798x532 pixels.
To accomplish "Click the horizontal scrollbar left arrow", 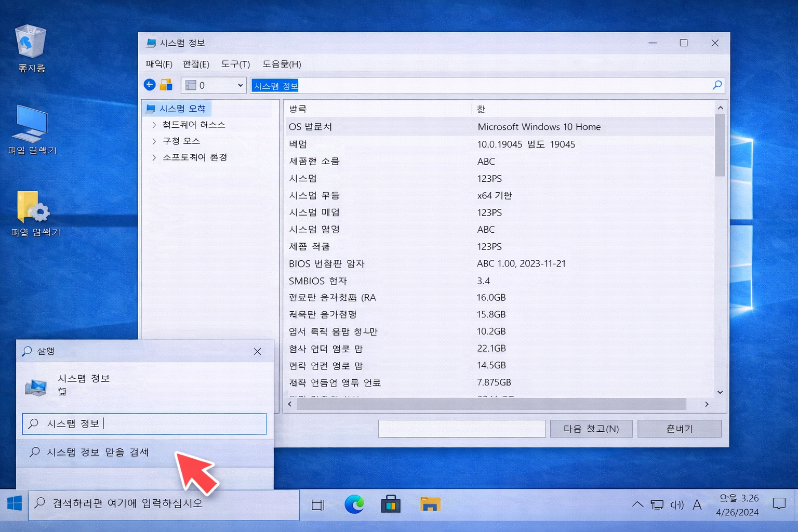I will pyautogui.click(x=290, y=404).
